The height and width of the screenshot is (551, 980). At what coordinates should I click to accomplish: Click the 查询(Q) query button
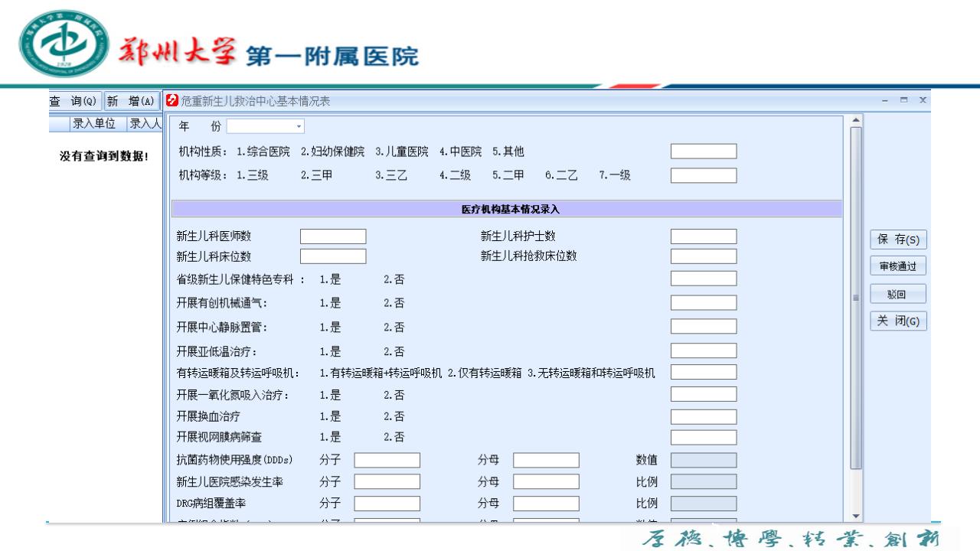[74, 101]
